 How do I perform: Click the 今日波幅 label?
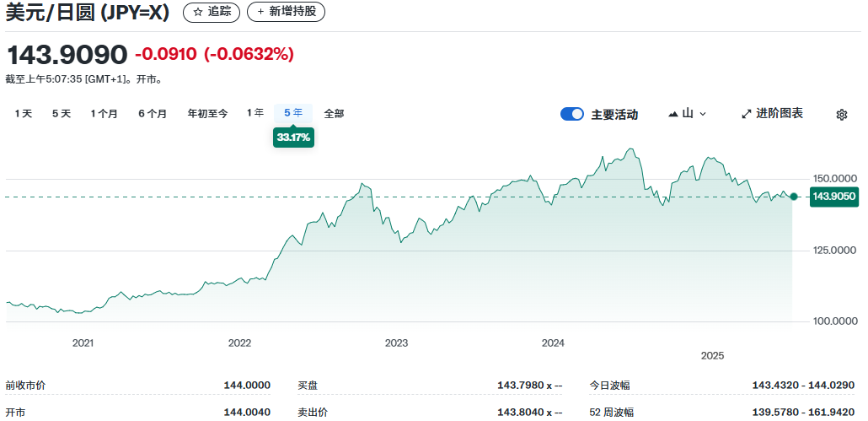610,386
